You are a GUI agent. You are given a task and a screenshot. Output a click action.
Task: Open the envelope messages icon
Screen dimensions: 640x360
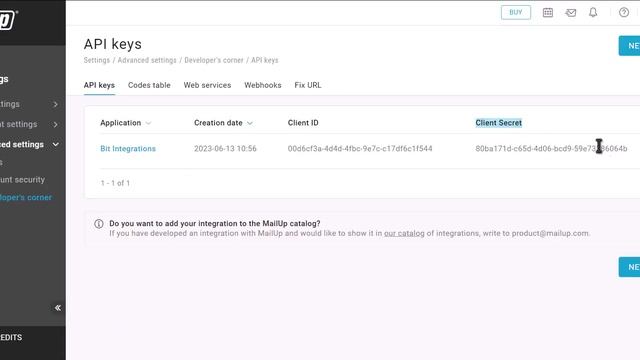click(x=571, y=13)
